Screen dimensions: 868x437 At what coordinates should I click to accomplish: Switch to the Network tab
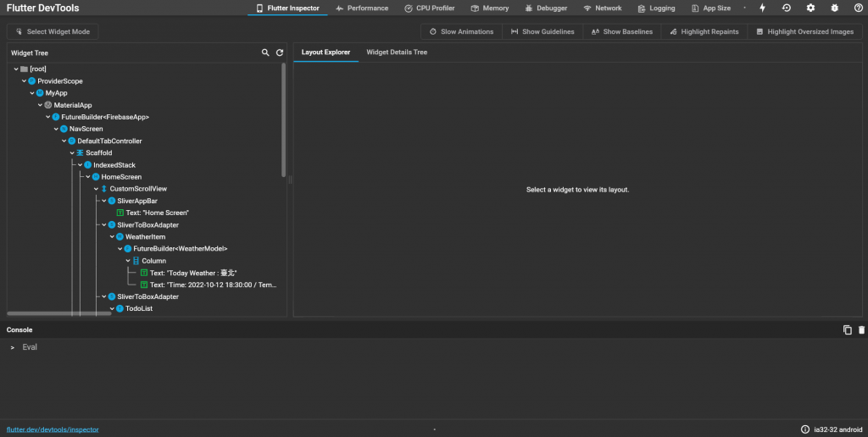click(603, 8)
